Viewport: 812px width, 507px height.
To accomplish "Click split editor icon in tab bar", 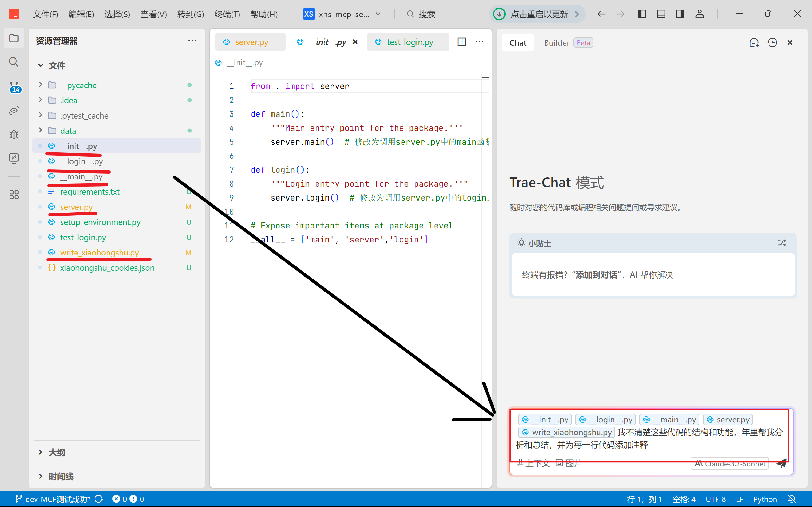I will [462, 42].
